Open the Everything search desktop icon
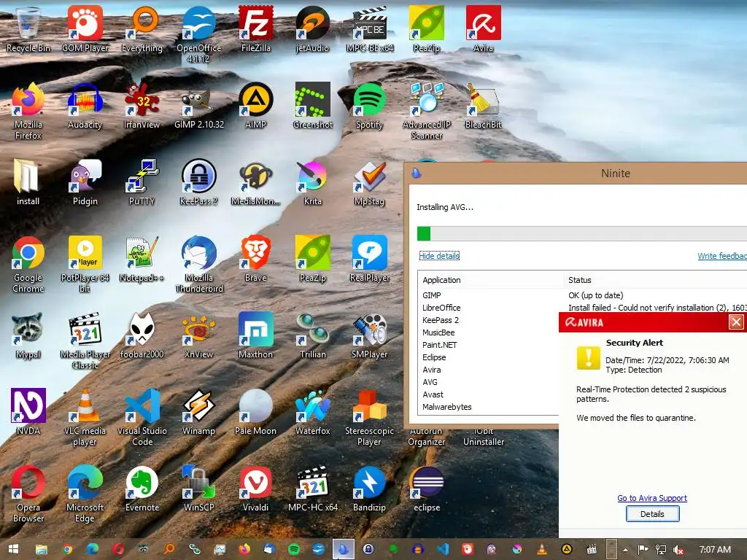The image size is (747, 560). click(x=142, y=28)
